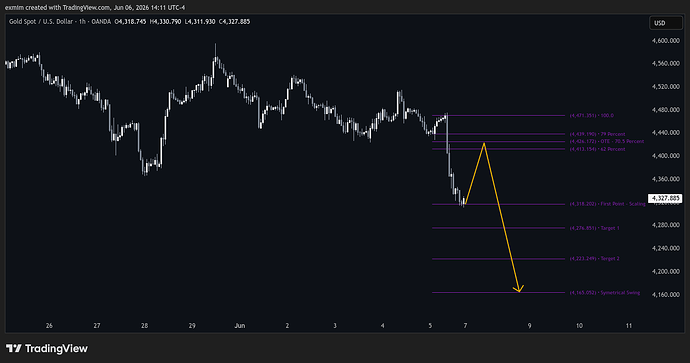Click the peak of the yellow projection arrow

[484, 143]
